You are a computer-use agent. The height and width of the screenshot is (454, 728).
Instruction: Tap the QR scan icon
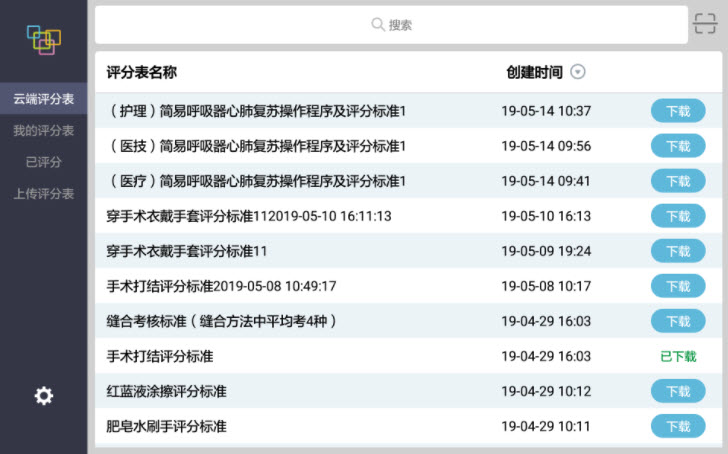705,24
